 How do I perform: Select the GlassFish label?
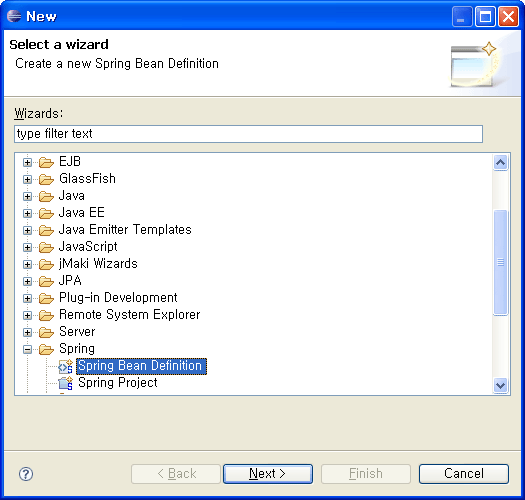click(87, 179)
